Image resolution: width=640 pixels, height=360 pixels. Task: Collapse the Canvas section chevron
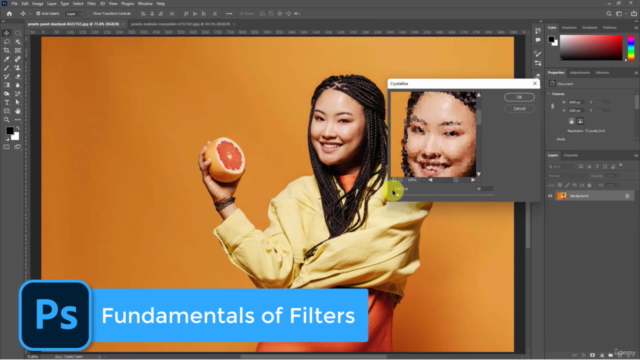tap(549, 94)
